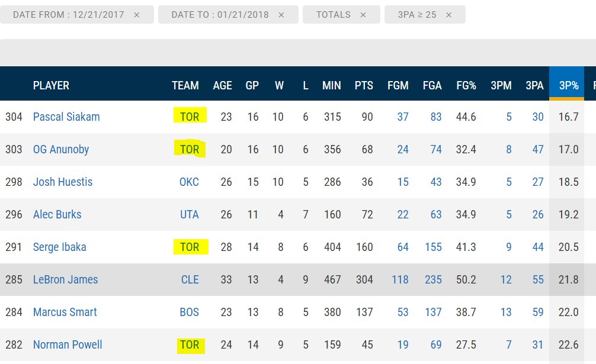The image size is (596, 364).
Task: Sort by the FG% column header
Action: pos(466,85)
